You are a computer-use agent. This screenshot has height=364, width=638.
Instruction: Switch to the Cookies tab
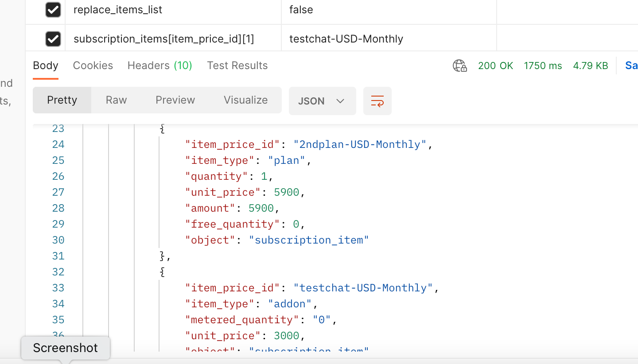point(93,66)
